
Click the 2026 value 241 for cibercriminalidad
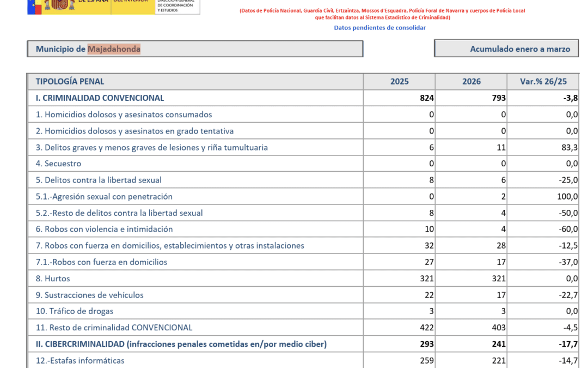(499, 345)
